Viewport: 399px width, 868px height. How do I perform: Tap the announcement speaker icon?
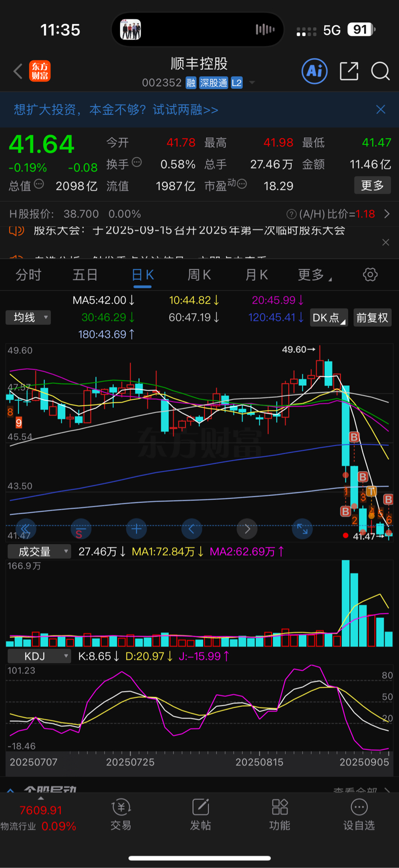click(x=17, y=230)
